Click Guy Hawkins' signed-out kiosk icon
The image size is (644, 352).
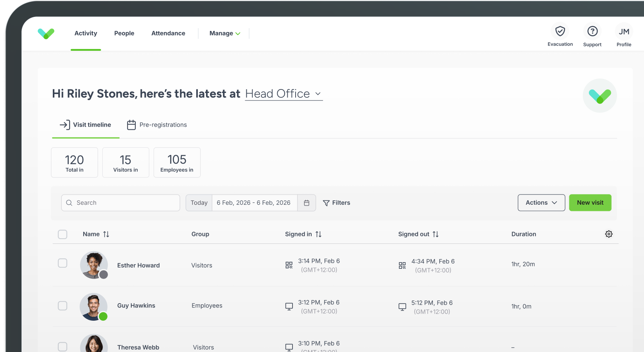point(402,307)
